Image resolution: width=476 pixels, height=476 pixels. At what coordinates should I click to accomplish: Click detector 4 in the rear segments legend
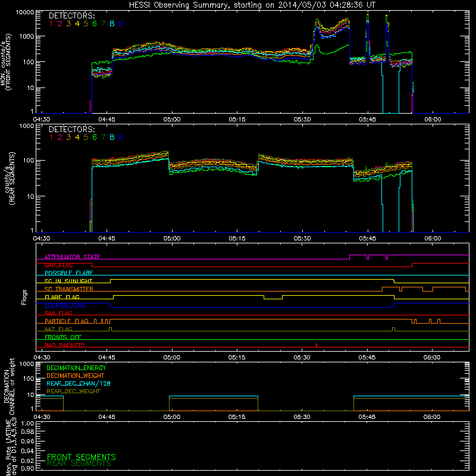[x=77, y=137]
